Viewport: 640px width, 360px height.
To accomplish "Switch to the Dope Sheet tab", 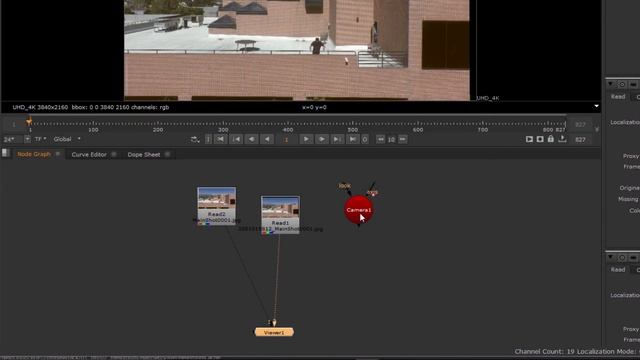I will tap(144, 154).
